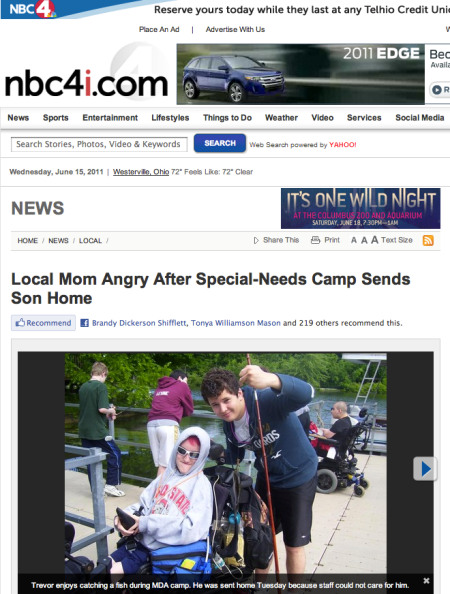
Task: Go to LOCAL in breadcrumb
Action: click(x=90, y=241)
